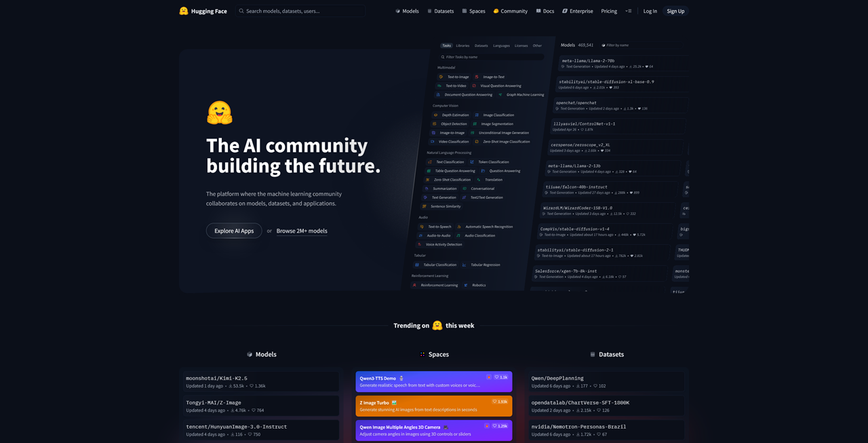
Task: Switch to the Libraries filter tab
Action: 462,45
